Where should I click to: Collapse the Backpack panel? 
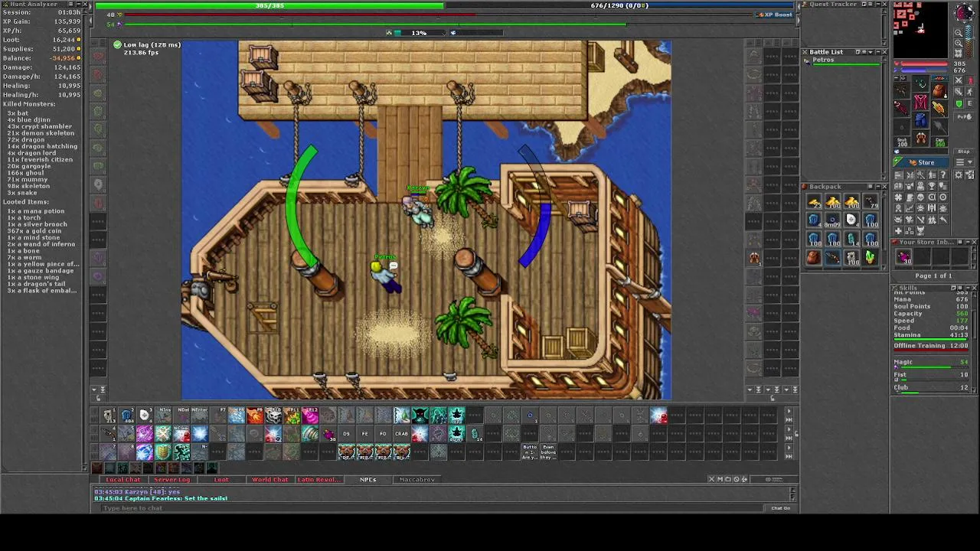878,187
